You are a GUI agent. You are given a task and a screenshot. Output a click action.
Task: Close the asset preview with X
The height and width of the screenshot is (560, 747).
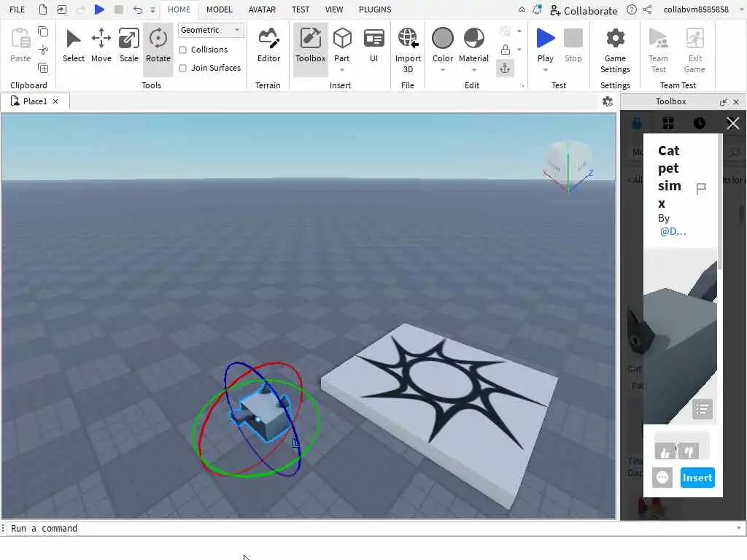(x=732, y=123)
